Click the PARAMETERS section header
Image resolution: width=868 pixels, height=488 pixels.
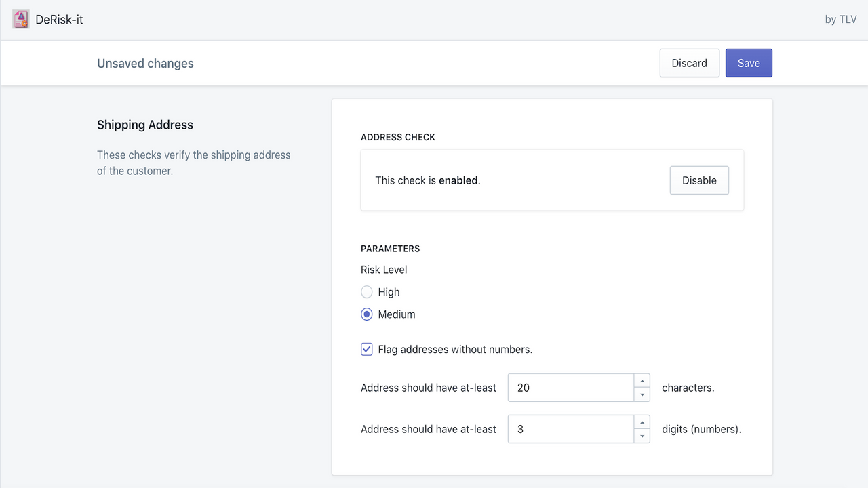[x=391, y=249]
